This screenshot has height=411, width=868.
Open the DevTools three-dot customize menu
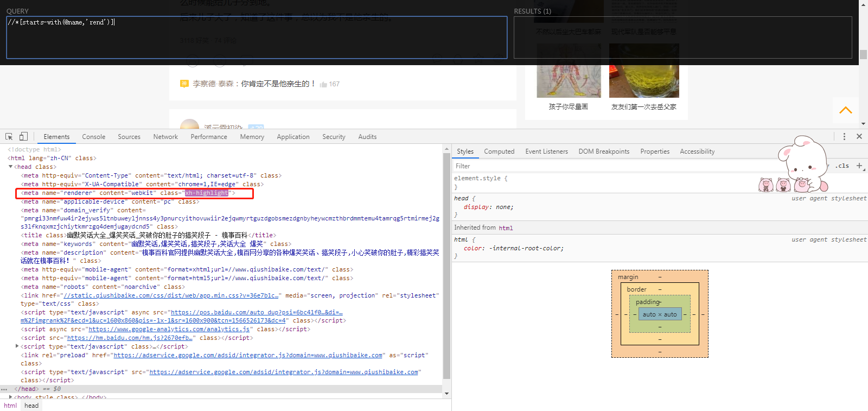click(844, 137)
